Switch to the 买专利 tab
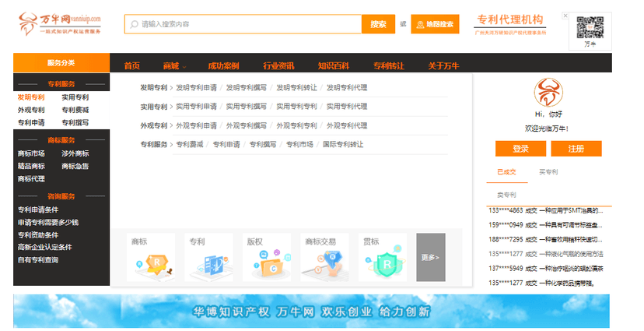 point(548,171)
